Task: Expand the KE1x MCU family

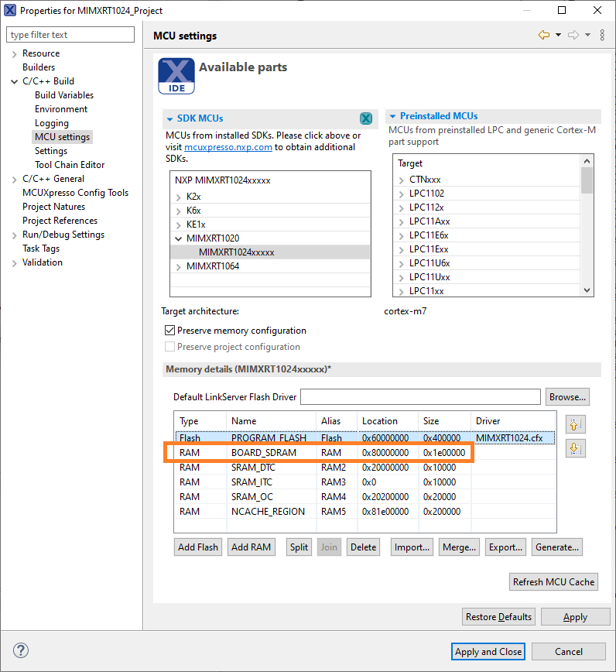Action: [179, 225]
